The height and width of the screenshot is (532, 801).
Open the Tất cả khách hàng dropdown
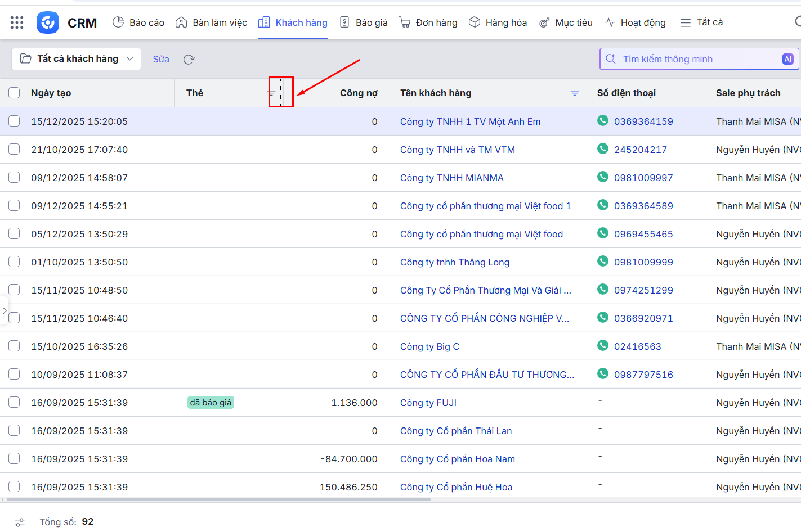pyautogui.click(x=77, y=59)
